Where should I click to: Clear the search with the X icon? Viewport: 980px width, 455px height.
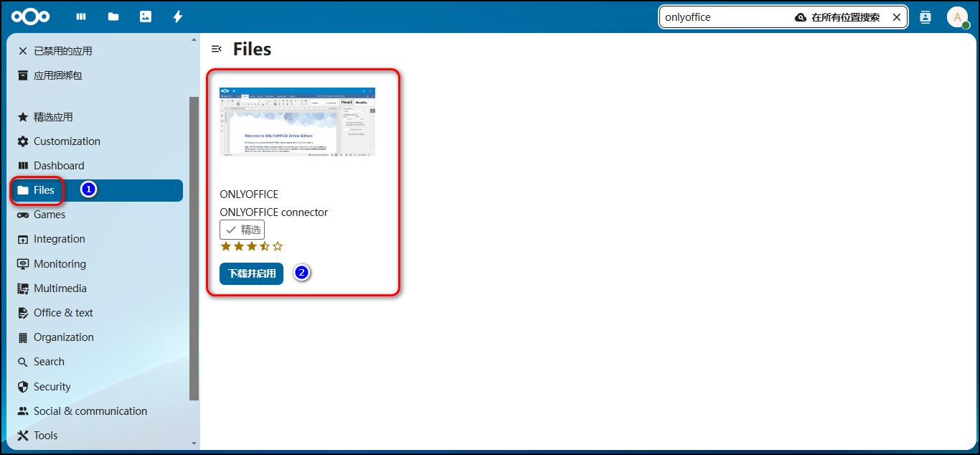pyautogui.click(x=897, y=17)
